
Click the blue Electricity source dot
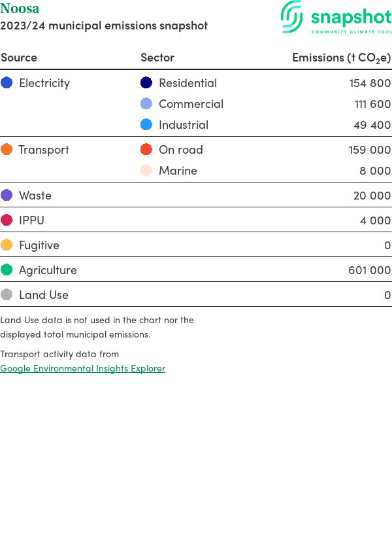(x=7, y=83)
